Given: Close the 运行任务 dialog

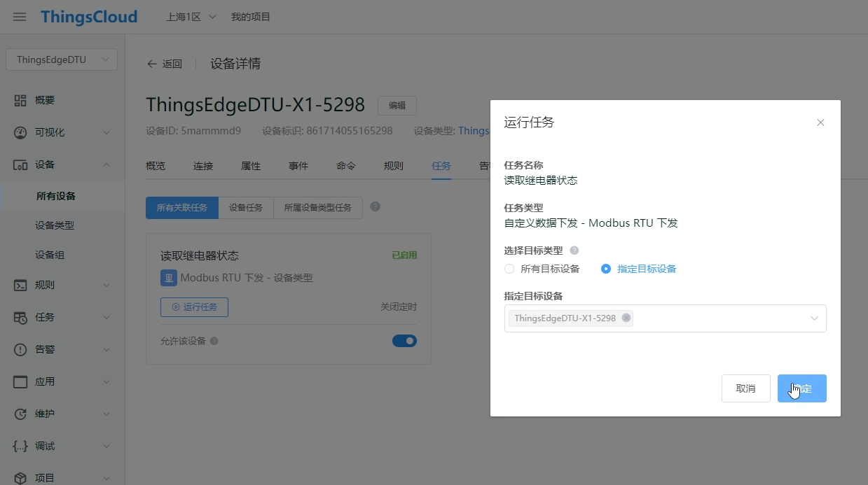Looking at the screenshot, I should (820, 122).
